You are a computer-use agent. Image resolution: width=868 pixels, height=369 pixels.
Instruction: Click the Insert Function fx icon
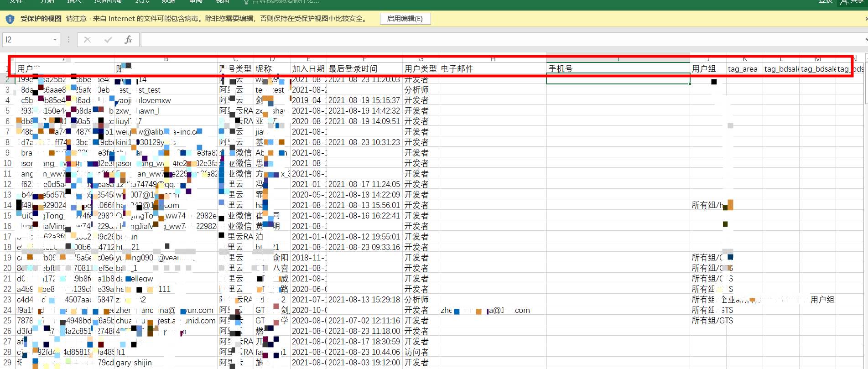click(x=128, y=40)
